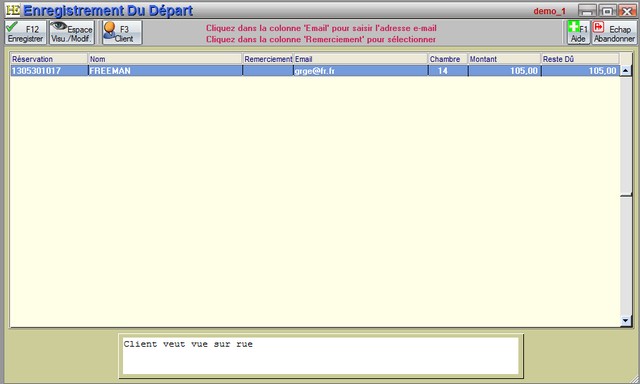Select reservation number 1305301017

click(x=49, y=71)
